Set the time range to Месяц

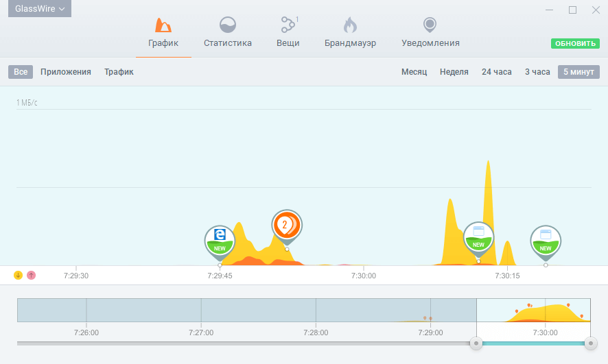point(414,72)
